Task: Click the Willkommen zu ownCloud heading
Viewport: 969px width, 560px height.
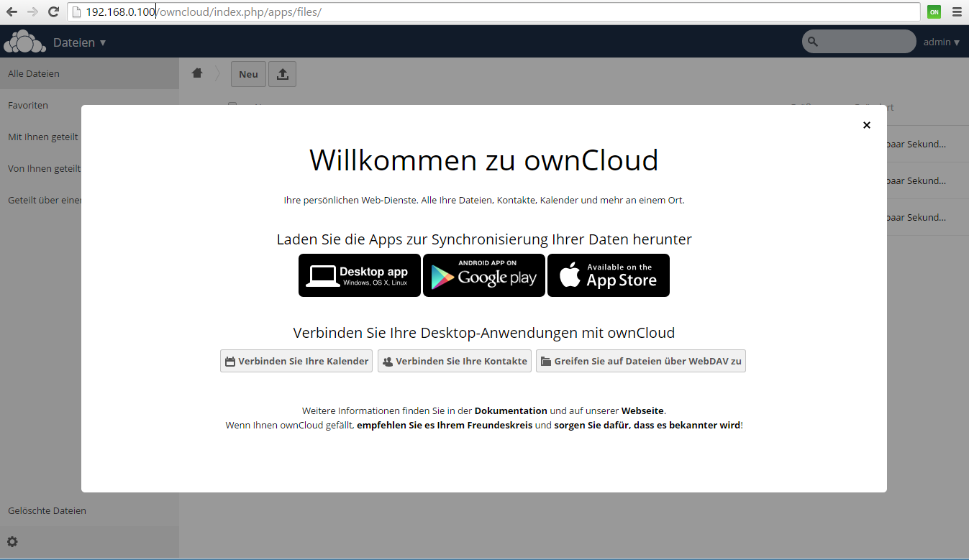Action: 483,160
